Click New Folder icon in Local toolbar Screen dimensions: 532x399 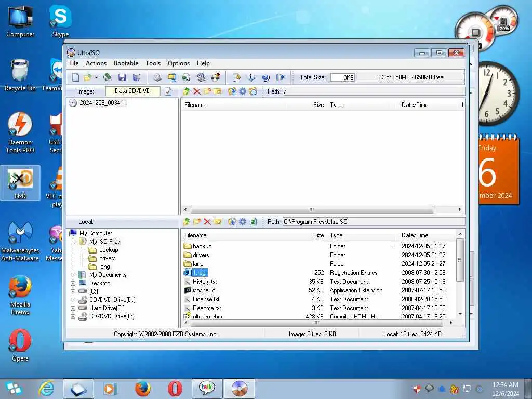click(x=197, y=222)
